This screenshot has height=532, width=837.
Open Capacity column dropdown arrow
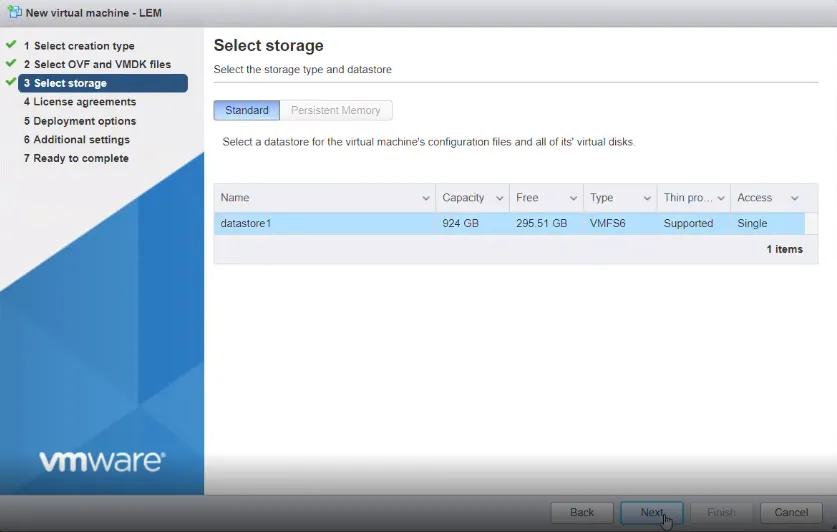[500, 198]
